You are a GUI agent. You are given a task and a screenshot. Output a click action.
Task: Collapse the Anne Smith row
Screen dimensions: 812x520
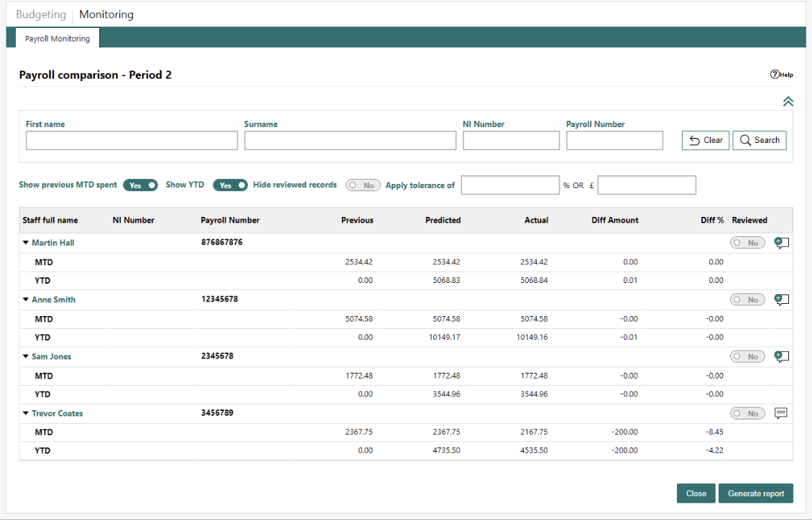(26, 300)
